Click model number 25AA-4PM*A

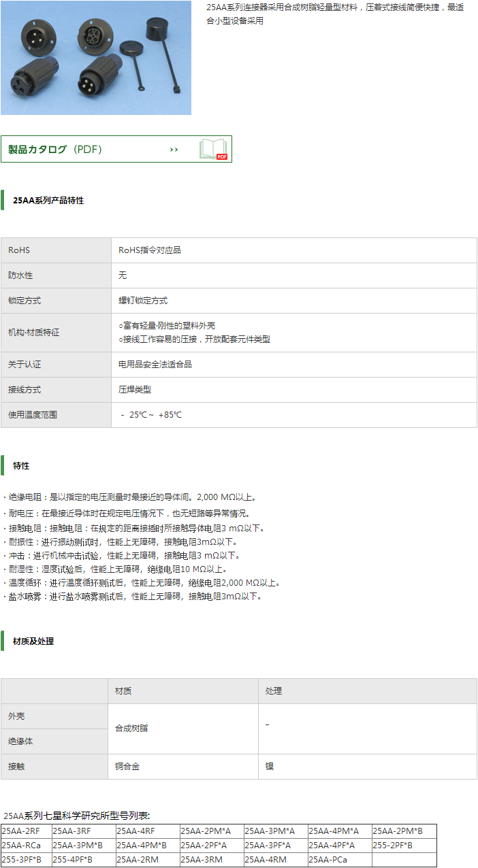pyautogui.click(x=334, y=831)
